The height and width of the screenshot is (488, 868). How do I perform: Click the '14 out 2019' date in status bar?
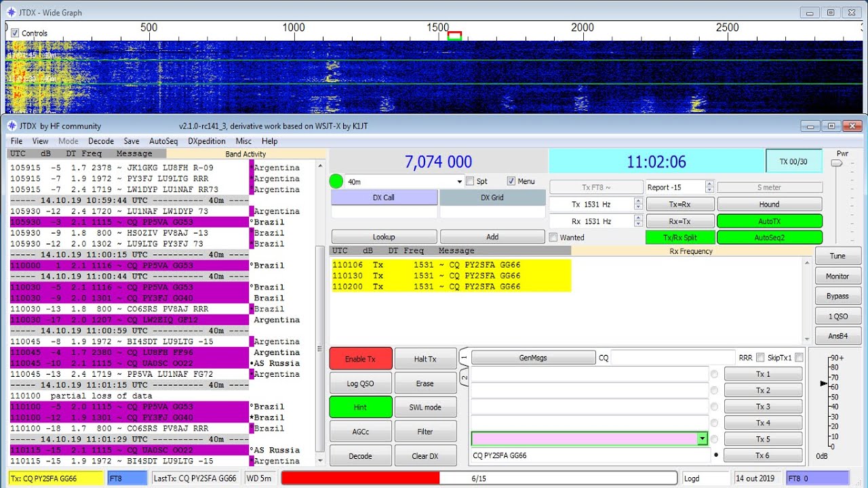tap(755, 479)
